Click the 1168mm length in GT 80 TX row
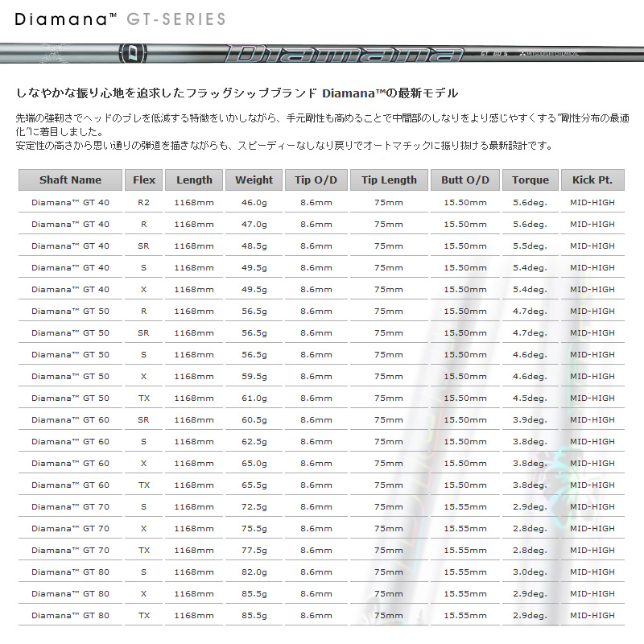644x644 pixels. point(194,616)
